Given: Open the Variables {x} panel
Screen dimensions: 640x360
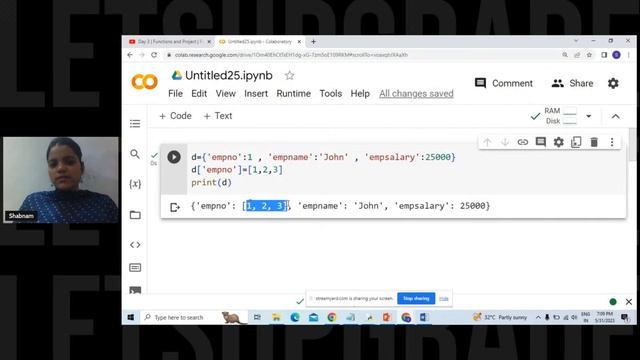Looking at the screenshot, I should pos(135,184).
